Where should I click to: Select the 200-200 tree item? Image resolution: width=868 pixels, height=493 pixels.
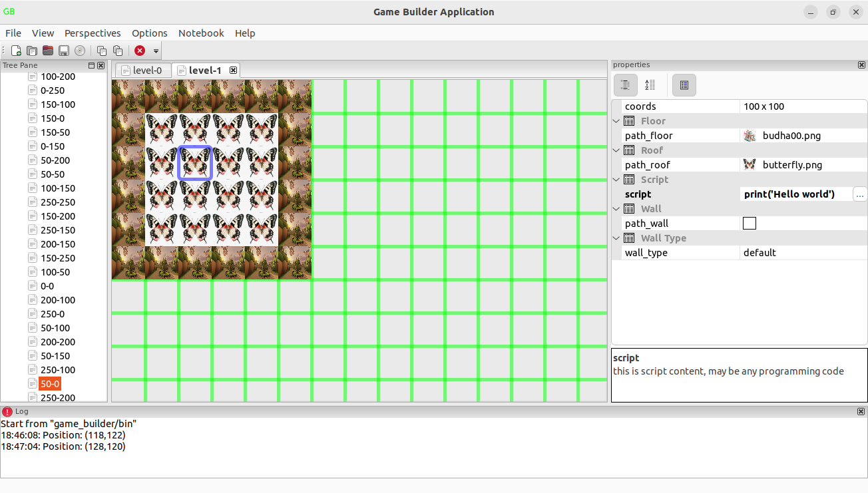[x=58, y=342]
